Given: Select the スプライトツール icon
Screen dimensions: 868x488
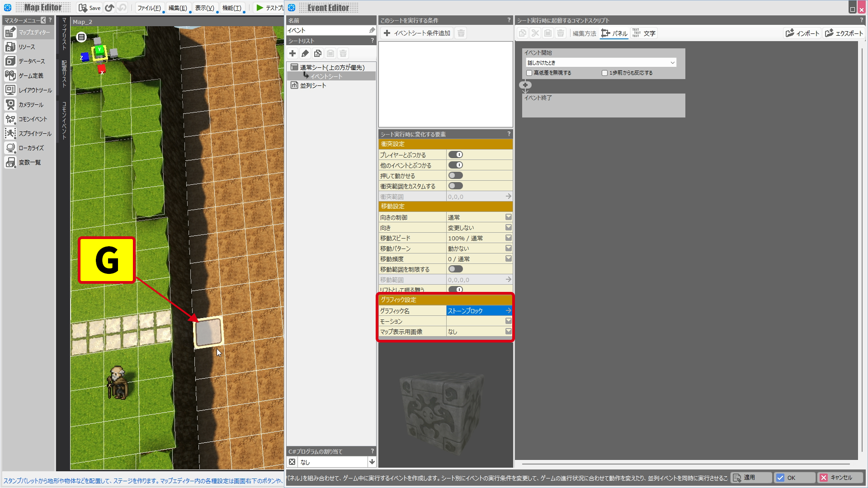Looking at the screenshot, I should 10,133.
